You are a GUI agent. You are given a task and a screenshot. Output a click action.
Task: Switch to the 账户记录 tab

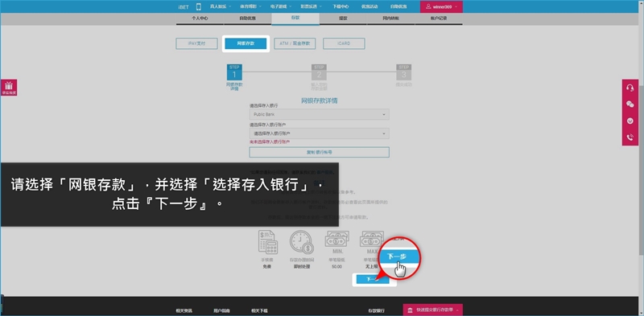[x=439, y=18]
